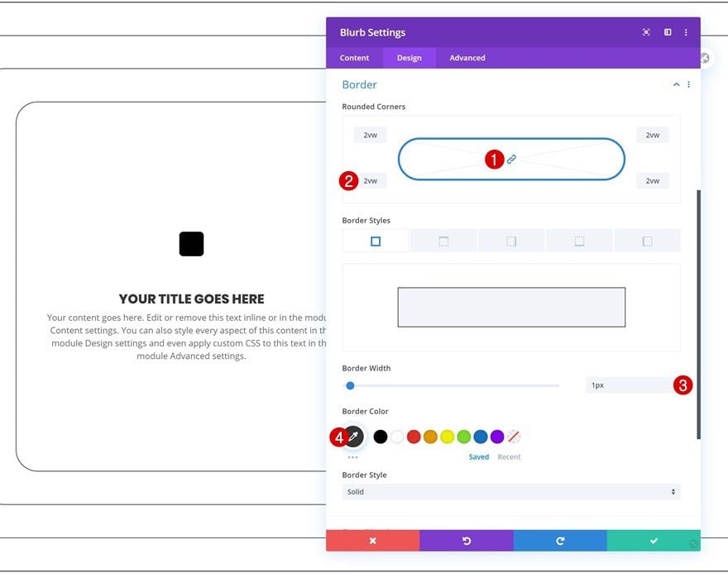Click the focus/expand modal icon in Blurb Settings header

[x=646, y=32]
